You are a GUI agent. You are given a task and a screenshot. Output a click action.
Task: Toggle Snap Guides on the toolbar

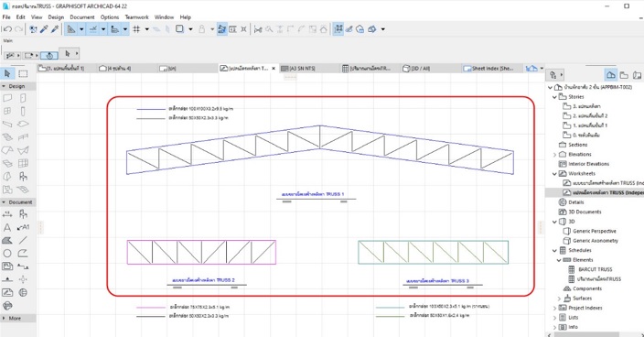click(93, 29)
